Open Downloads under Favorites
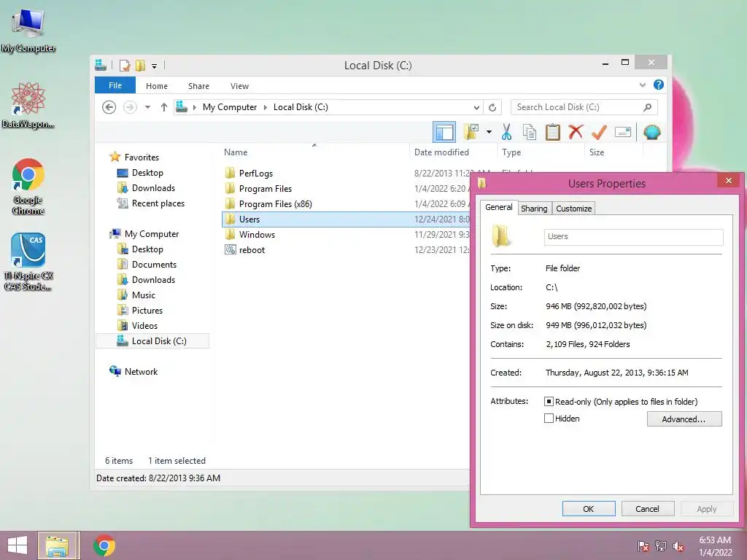 (153, 188)
